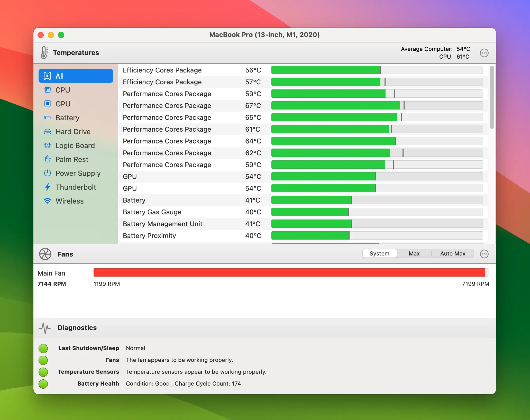Image resolution: width=530 pixels, height=420 pixels.
Task: Show Battery sensors in the sidebar
Action: (x=76, y=118)
